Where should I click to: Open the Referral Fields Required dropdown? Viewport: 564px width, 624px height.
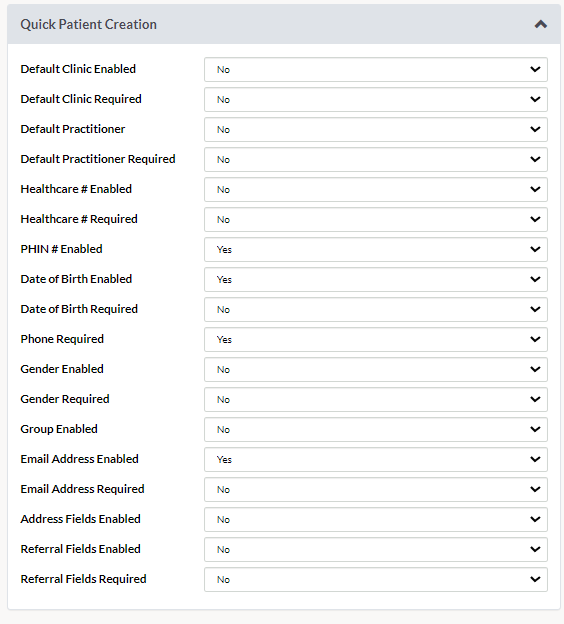click(376, 579)
